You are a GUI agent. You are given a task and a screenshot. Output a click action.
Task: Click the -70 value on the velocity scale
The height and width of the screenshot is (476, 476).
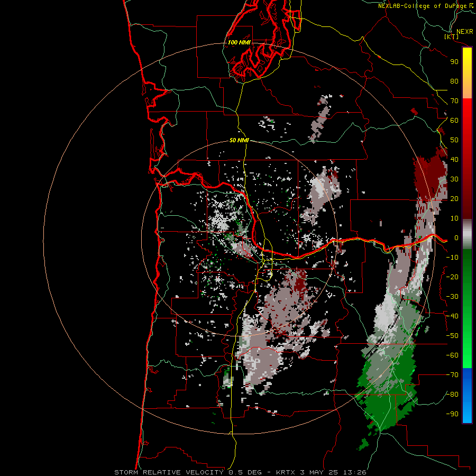pos(452,375)
